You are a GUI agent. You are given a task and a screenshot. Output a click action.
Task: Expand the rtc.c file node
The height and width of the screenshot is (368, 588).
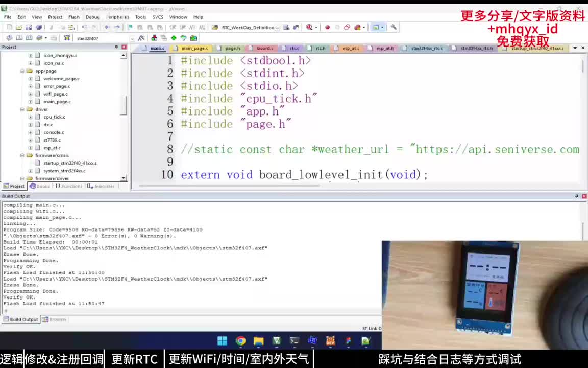(x=31, y=125)
